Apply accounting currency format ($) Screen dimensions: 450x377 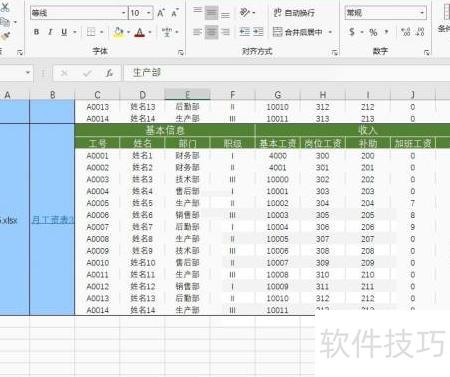coord(352,32)
